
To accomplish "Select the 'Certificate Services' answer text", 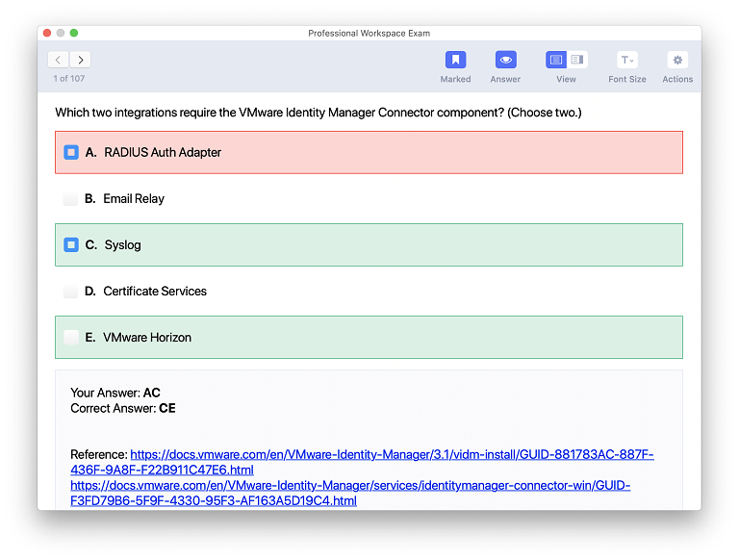I will 155,291.
